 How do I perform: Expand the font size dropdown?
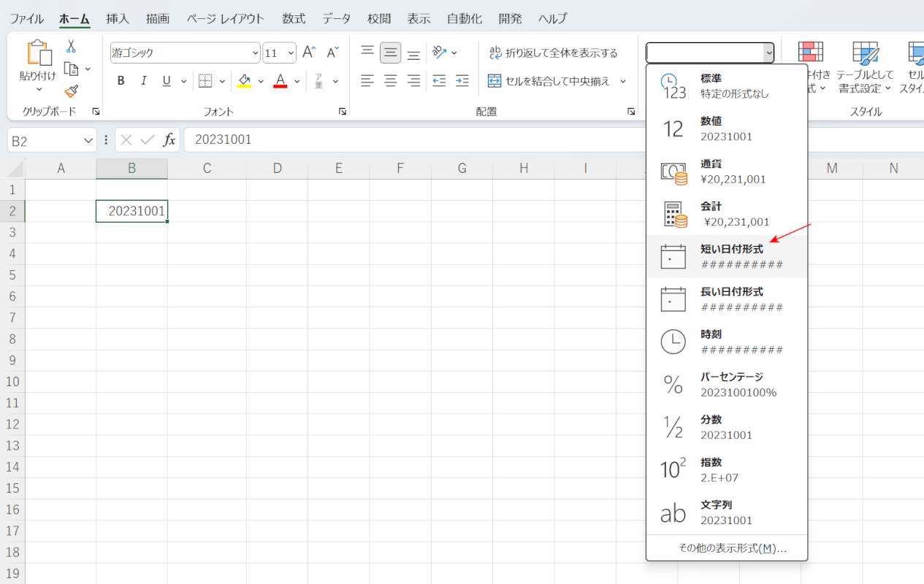[x=291, y=53]
